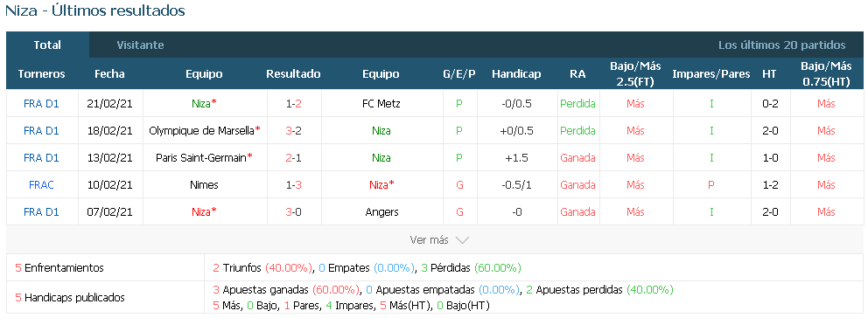Open FRAC tournament link for Nimes match
Viewport: 868px width, 318px height.
[x=41, y=184]
